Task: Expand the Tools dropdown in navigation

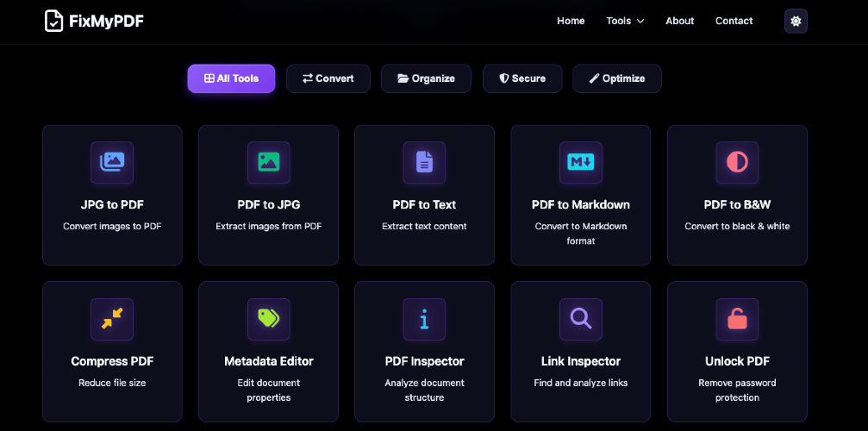Action: click(625, 21)
